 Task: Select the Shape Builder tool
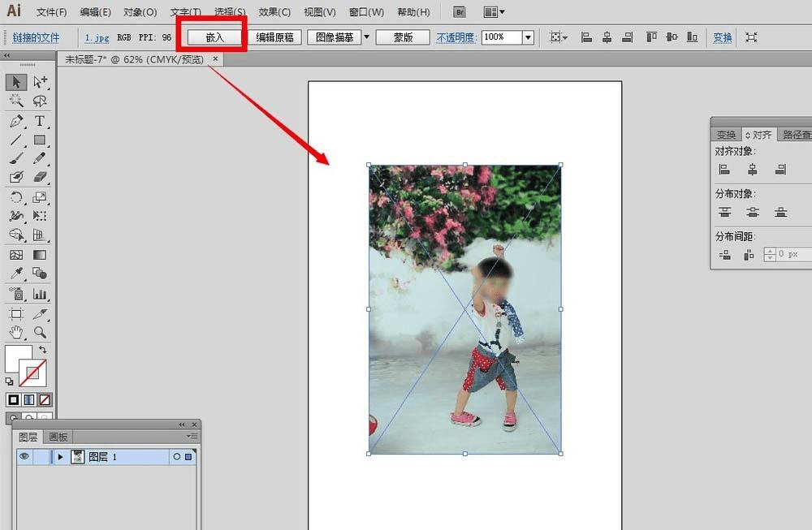coord(16,235)
